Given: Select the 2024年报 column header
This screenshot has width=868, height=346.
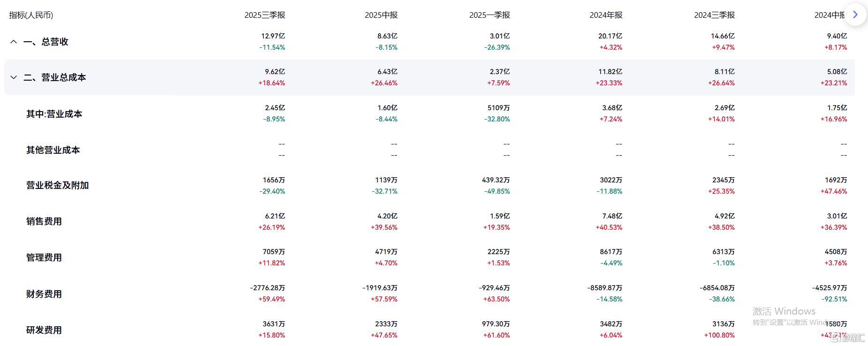Looking at the screenshot, I should coord(606,15).
